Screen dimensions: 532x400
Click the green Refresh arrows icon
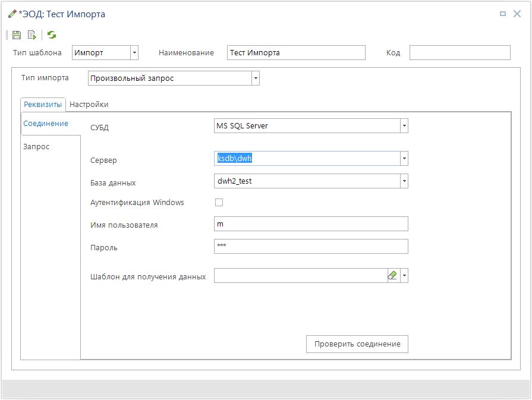pyautogui.click(x=52, y=35)
